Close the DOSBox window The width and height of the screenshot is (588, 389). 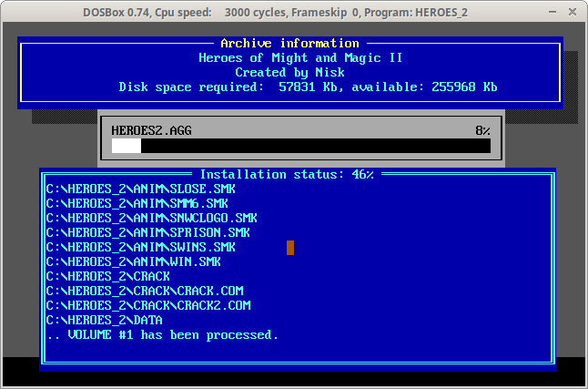573,13
